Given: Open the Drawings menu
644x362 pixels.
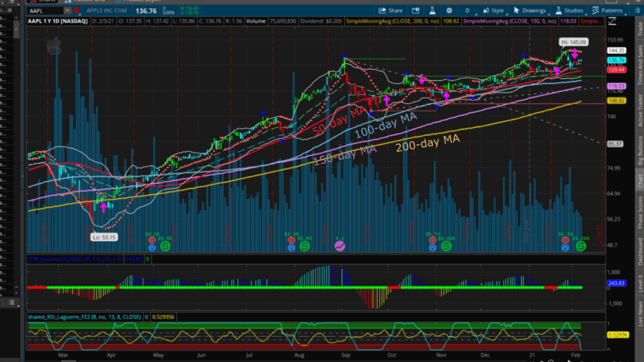Looking at the screenshot, I should pyautogui.click(x=530, y=11).
